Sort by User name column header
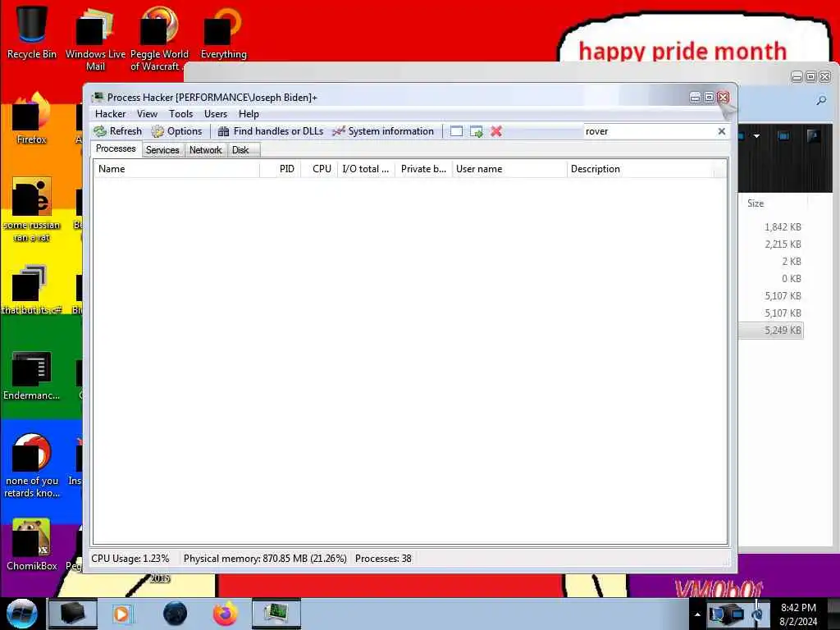840x630 pixels. click(x=509, y=169)
